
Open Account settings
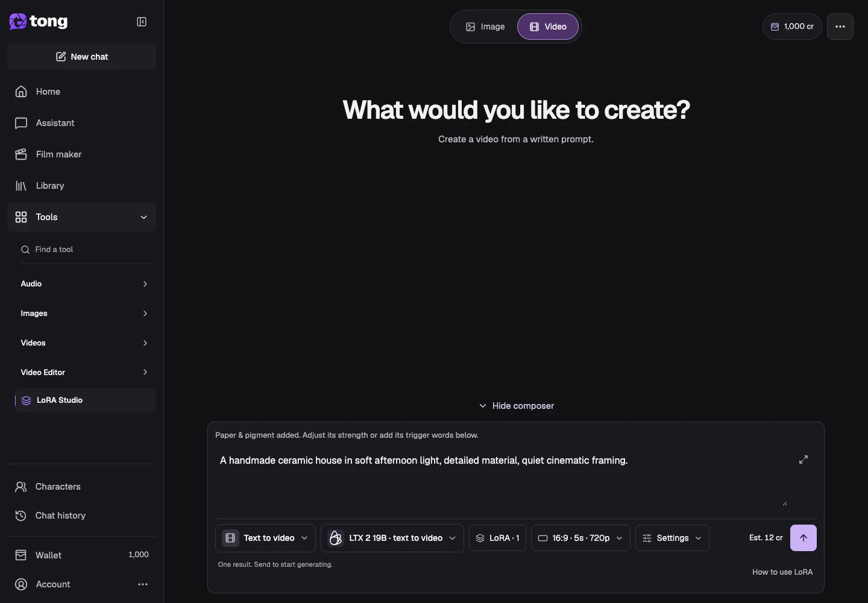[53, 584]
